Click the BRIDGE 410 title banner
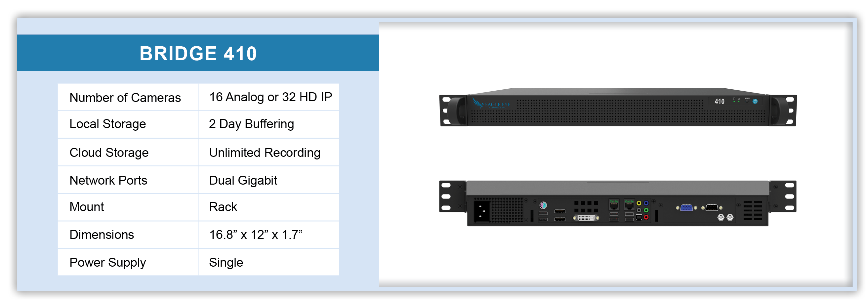This screenshot has height=307, width=868. pyautogui.click(x=198, y=53)
